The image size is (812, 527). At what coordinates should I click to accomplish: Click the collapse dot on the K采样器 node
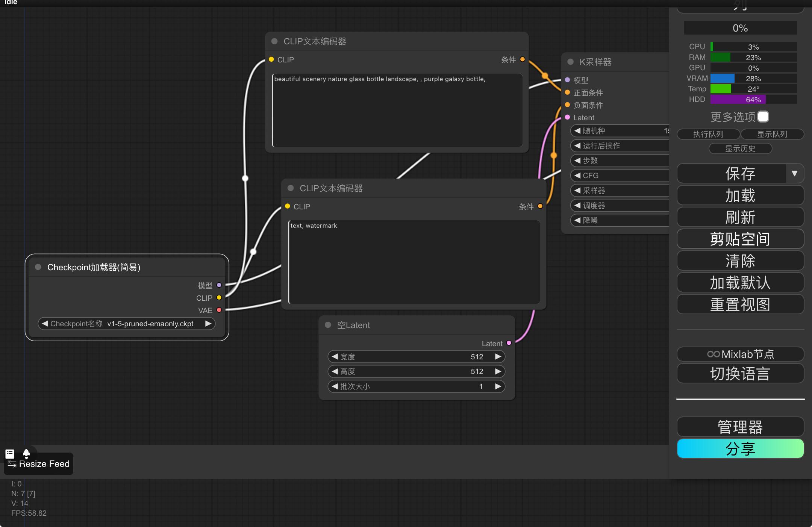pyautogui.click(x=570, y=62)
